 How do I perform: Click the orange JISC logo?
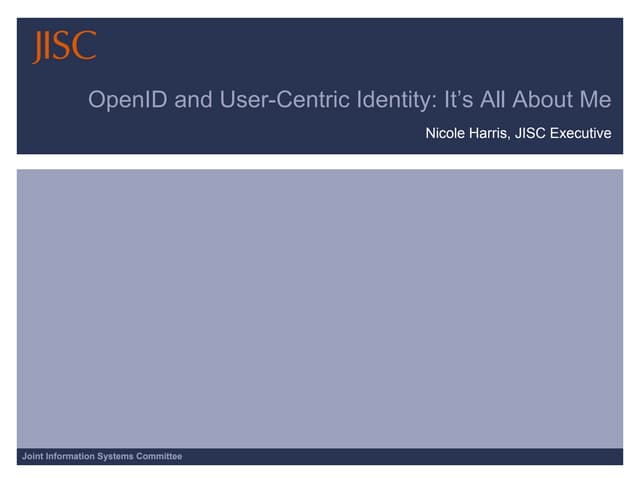(x=64, y=47)
